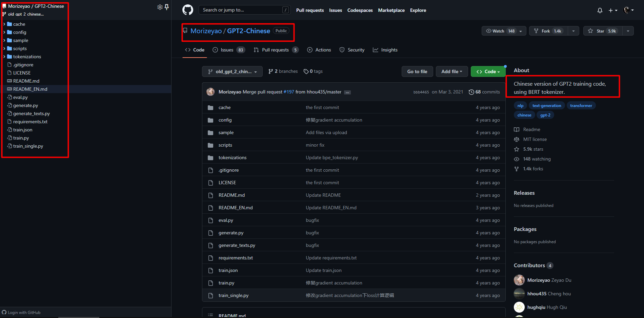Screen dimensions: 644x318
Task: Expand commit message ellipsis button
Action: pyautogui.click(x=347, y=92)
